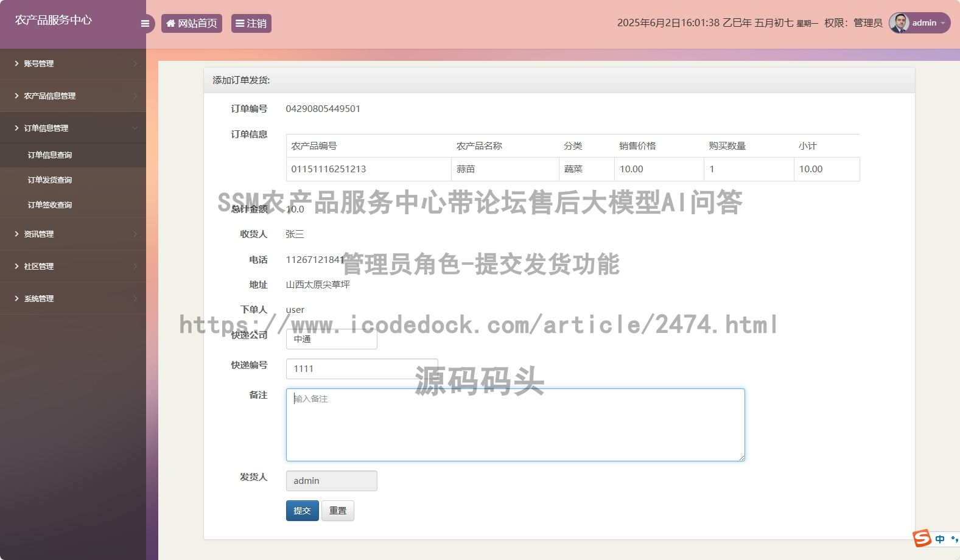
Task: Click the address text 山西太原尖草坪
Action: pos(318,285)
